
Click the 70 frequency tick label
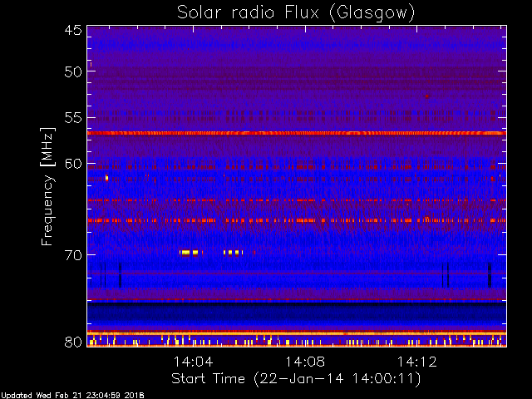[73, 255]
